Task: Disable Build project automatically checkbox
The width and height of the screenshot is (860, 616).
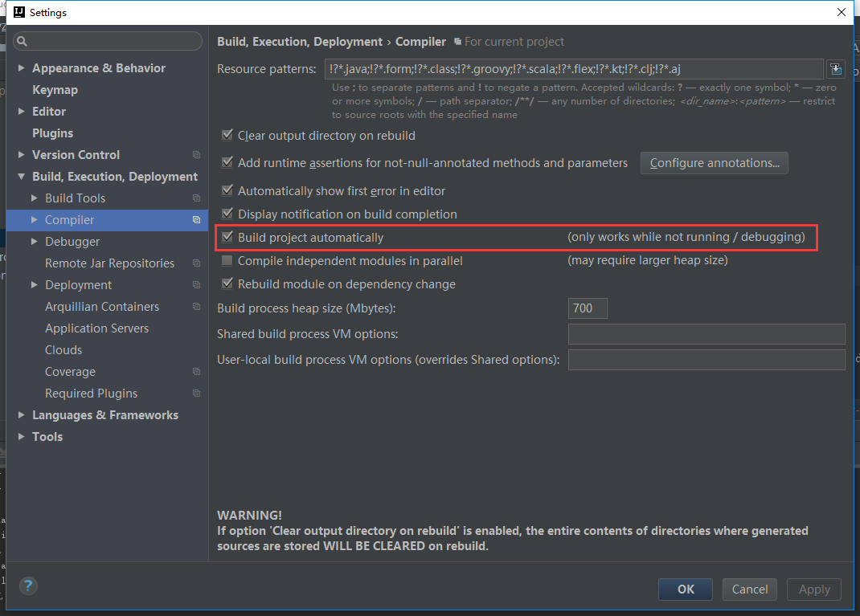Action: (x=227, y=238)
